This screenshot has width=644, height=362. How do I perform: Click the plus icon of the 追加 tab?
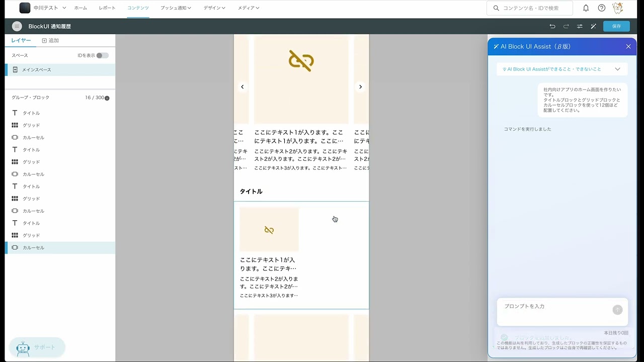44,40
